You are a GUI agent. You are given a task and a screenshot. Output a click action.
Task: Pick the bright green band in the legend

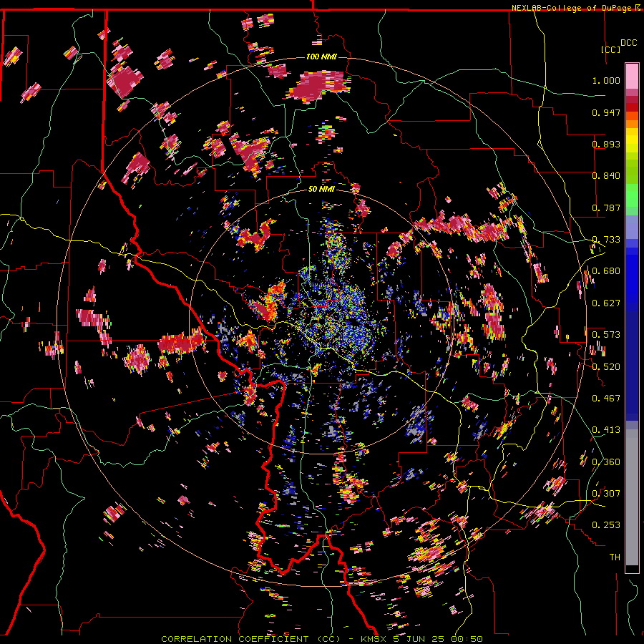tap(632, 195)
